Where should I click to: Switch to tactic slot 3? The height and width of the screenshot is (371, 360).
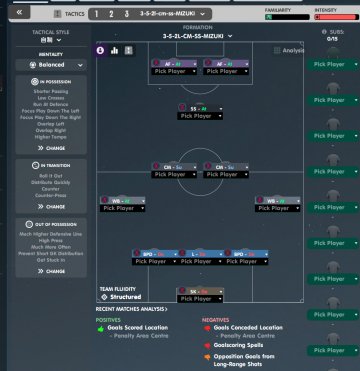tap(127, 14)
